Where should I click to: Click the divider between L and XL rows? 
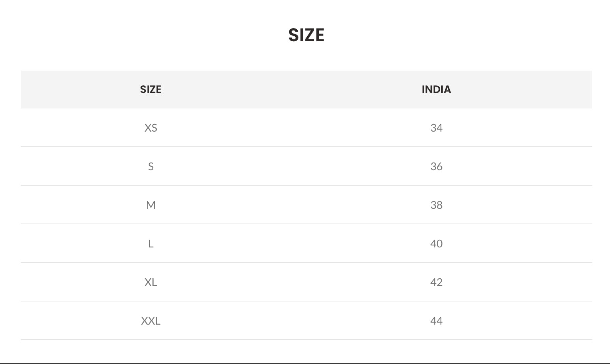pyautogui.click(x=306, y=262)
